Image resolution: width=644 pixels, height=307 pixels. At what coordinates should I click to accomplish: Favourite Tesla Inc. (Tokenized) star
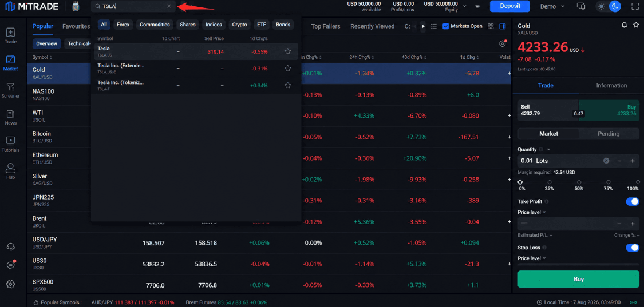288,85
